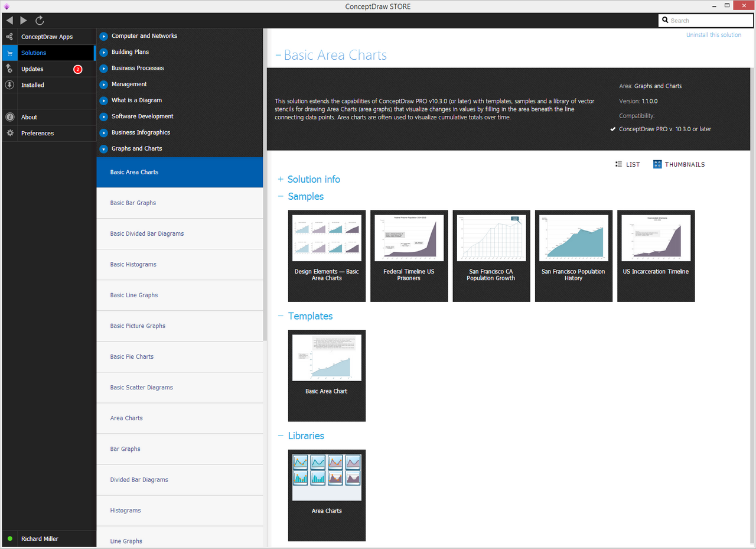Expand the Business Processes category
The image size is (756, 549).
coord(104,68)
